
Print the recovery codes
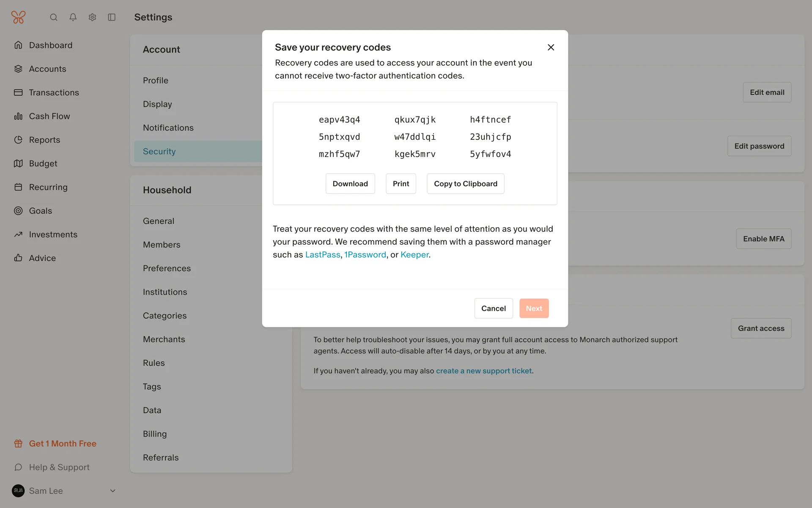point(401,184)
